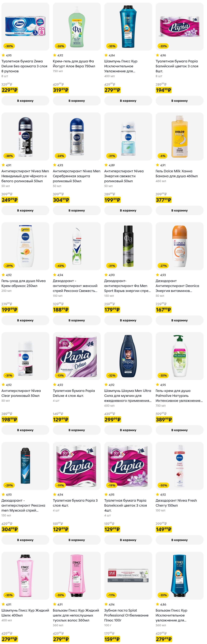The height and width of the screenshot is (644, 207).
Task: Click the Dolce Milk Banana gel image
Action: (x=179, y=136)
